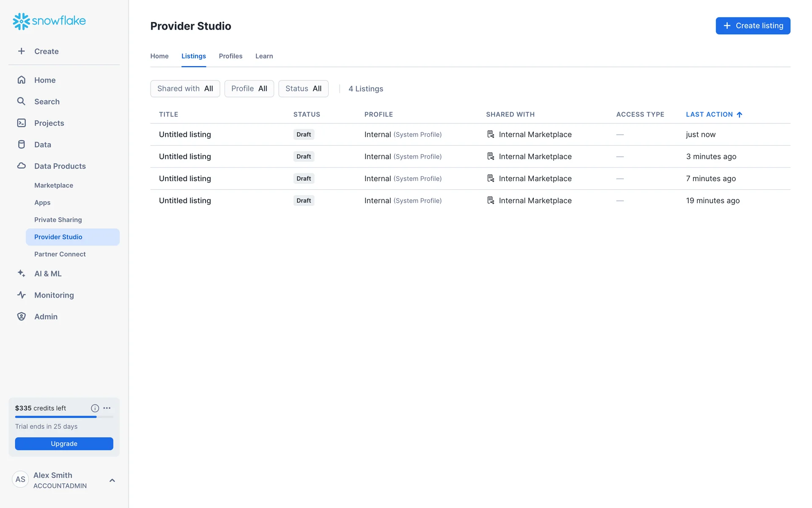Image resolution: width=812 pixels, height=508 pixels.
Task: Expand the Alex Smith account menu chevron
Action: click(x=112, y=480)
